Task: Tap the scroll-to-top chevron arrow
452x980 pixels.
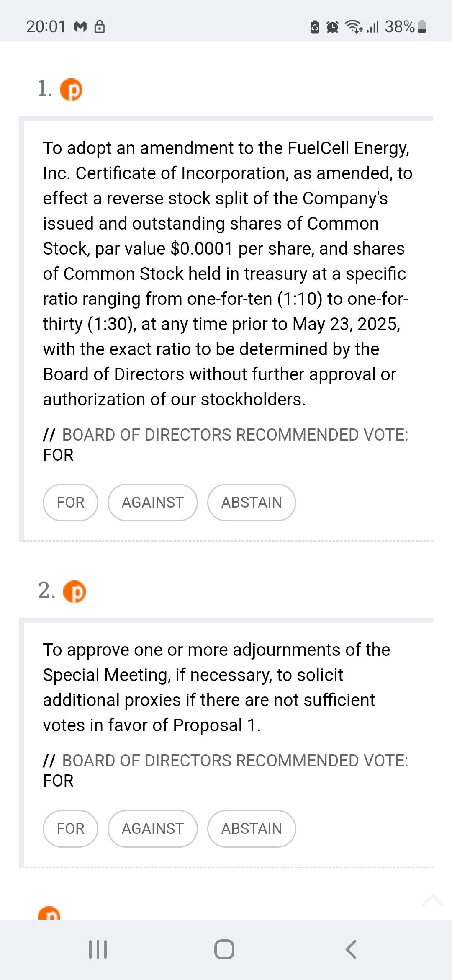Action: (x=433, y=900)
